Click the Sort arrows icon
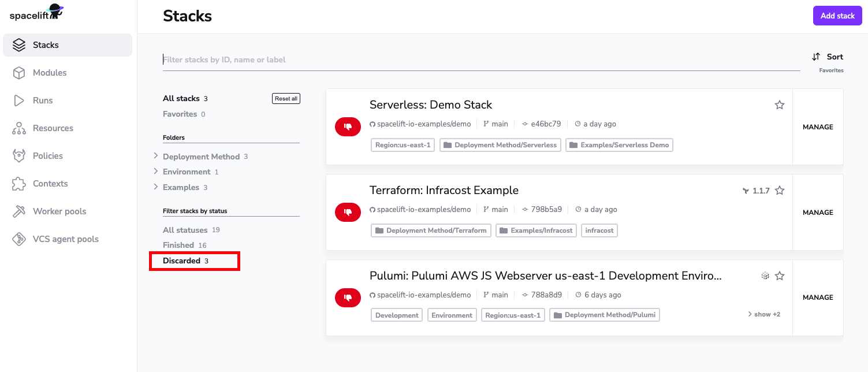This screenshot has width=868, height=372. 816,57
